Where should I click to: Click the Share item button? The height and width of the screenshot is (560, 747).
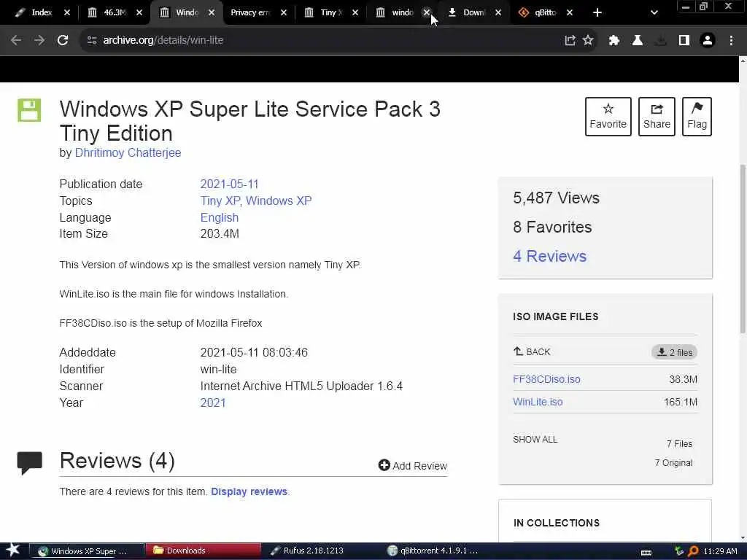(657, 117)
